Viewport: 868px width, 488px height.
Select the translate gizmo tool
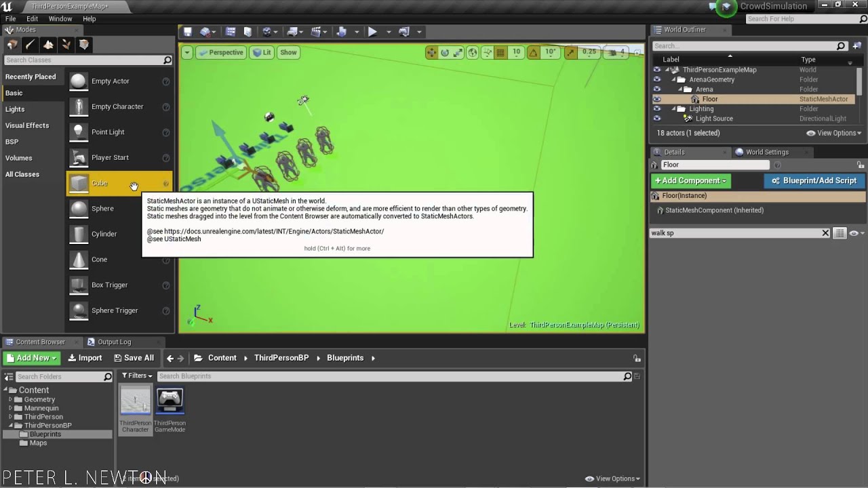click(431, 52)
